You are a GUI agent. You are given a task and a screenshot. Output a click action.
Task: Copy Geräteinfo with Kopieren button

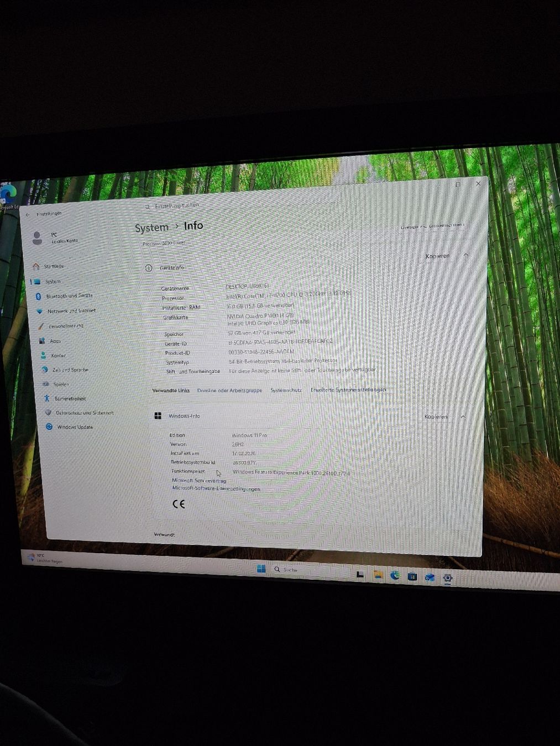tap(437, 256)
